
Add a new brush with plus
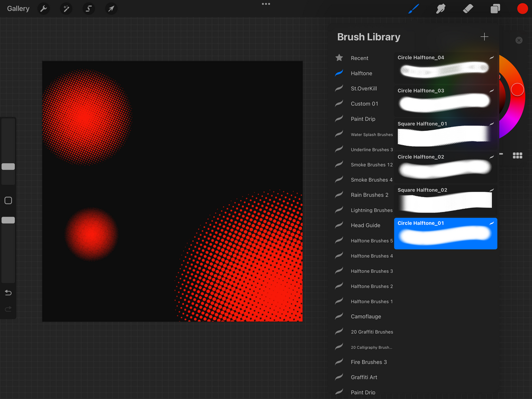484,37
